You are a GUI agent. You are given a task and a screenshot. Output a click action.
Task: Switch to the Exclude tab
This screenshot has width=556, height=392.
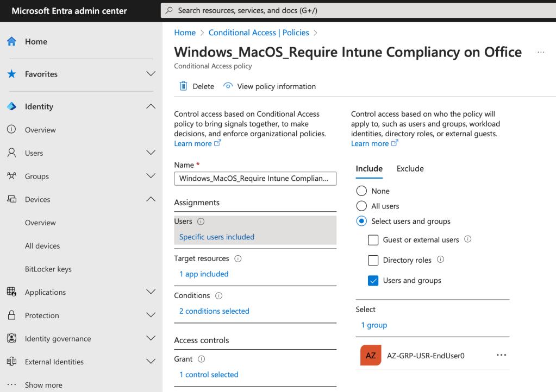coord(410,169)
